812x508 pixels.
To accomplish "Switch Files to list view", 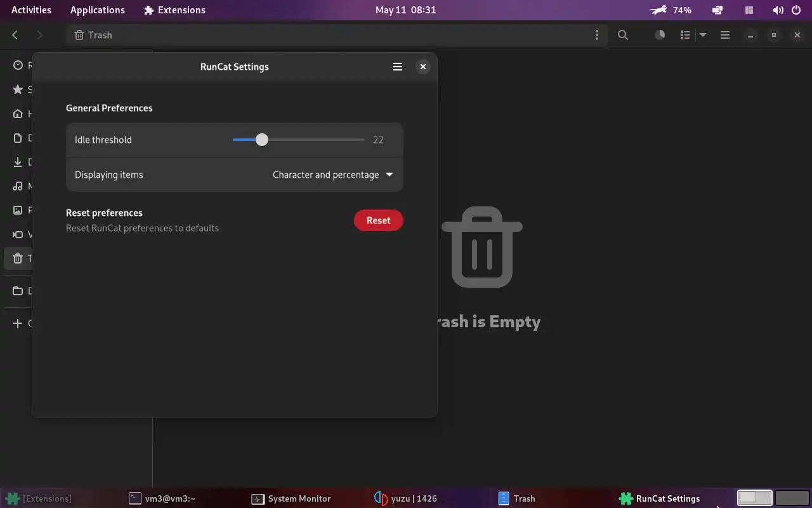I will [685, 35].
